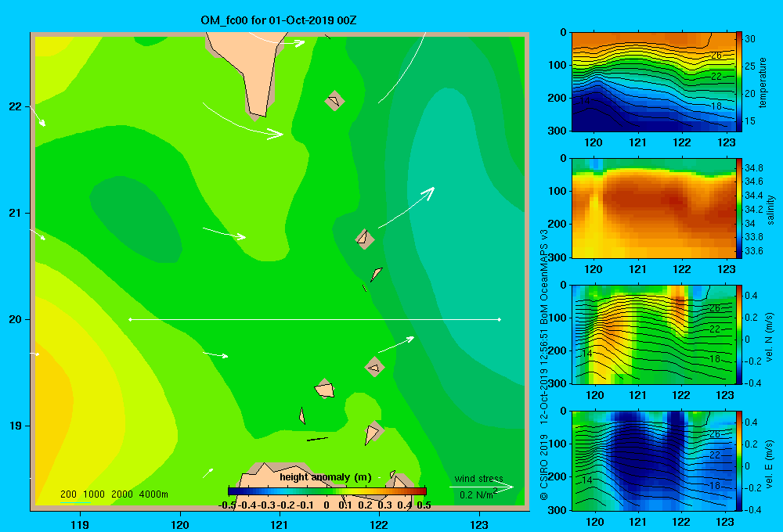Click the "vel. N (m/s)" axis label
The height and width of the screenshot is (532, 783).
[x=769, y=337]
